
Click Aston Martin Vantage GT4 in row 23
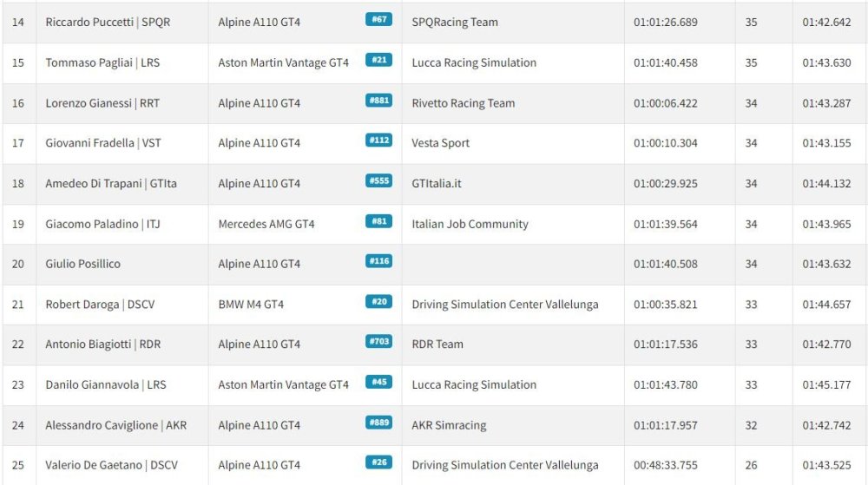coord(284,384)
